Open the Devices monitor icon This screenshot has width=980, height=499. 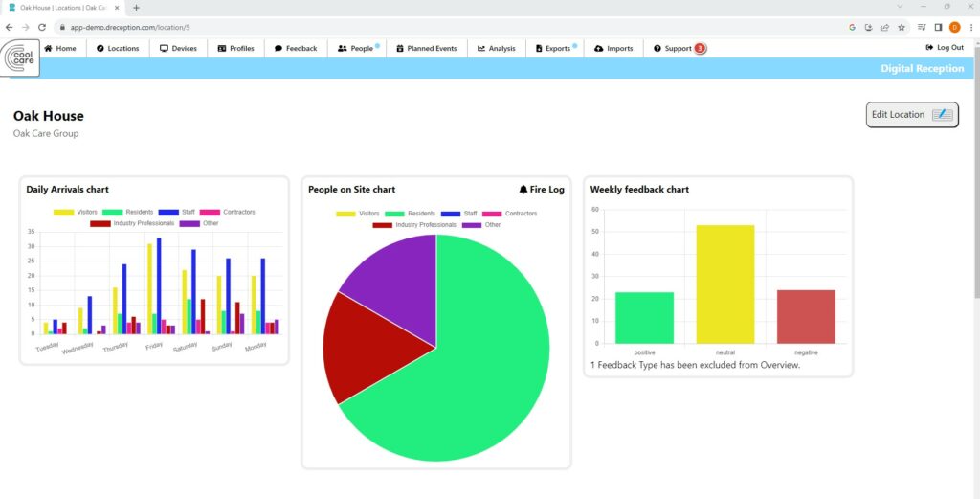click(164, 48)
